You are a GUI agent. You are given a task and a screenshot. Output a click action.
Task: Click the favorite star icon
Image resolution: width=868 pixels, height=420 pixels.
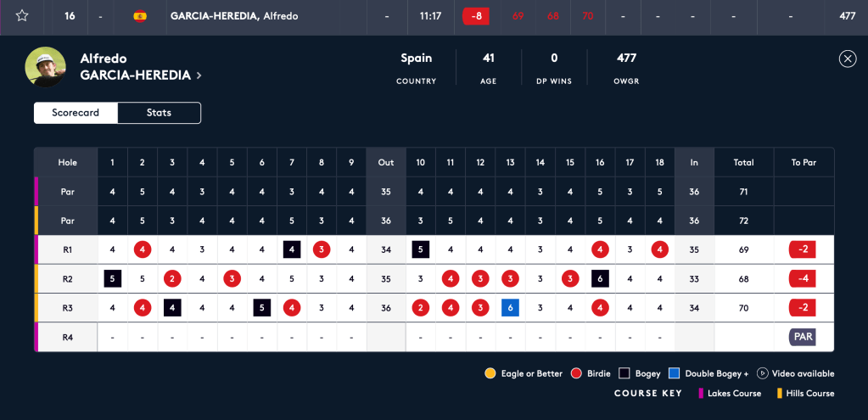[x=22, y=16]
